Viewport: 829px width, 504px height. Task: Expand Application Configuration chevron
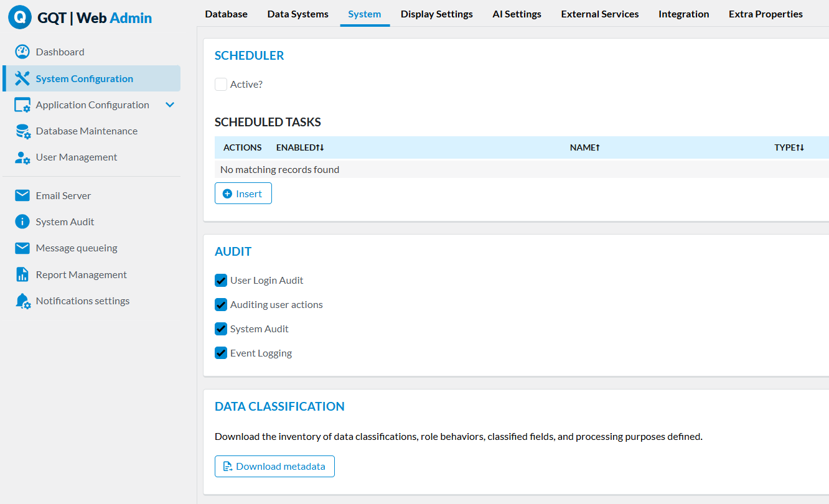[x=170, y=105]
